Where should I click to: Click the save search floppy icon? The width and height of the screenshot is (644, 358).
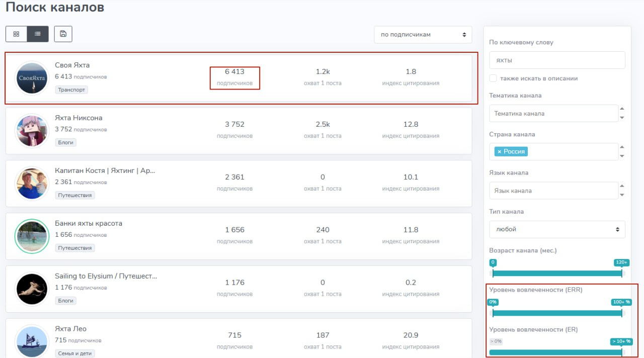[63, 34]
